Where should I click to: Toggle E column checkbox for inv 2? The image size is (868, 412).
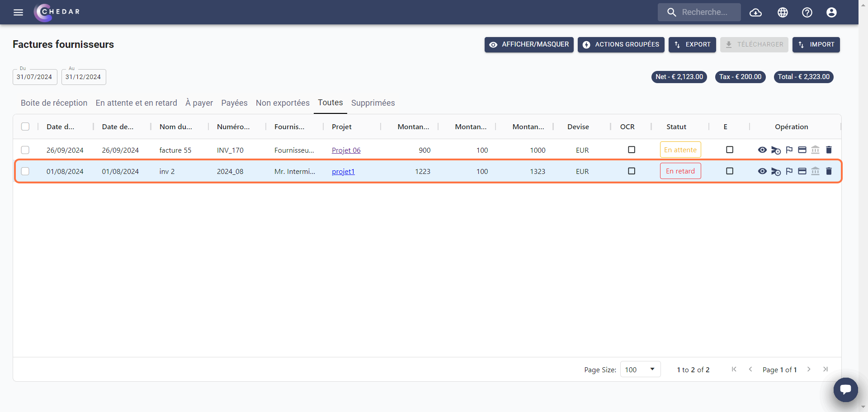(730, 171)
